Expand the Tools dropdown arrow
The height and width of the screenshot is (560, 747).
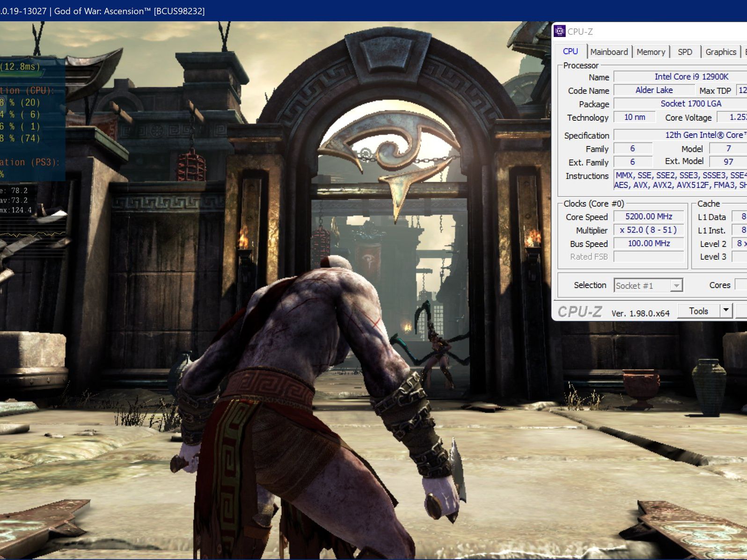[x=726, y=311]
